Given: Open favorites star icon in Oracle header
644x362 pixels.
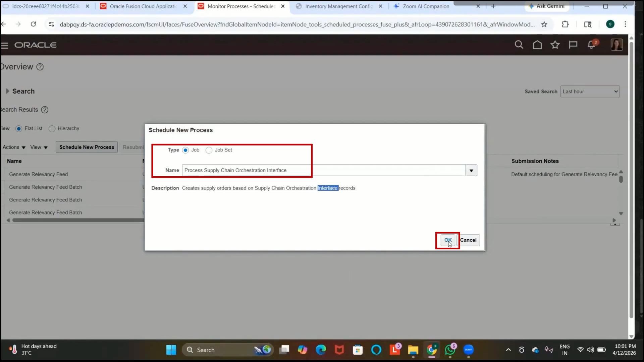Looking at the screenshot, I should tap(555, 45).
